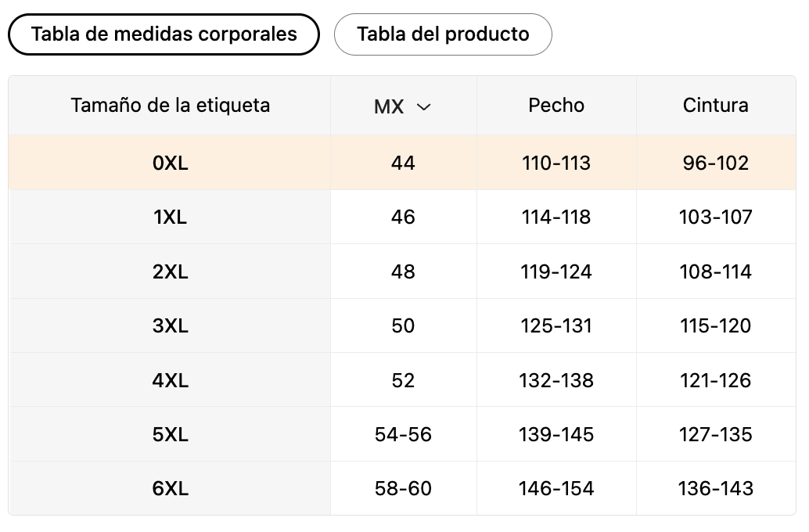This screenshot has height=532, width=809.
Task: Select the Tabla de medidas corporales tab
Action: tap(164, 34)
